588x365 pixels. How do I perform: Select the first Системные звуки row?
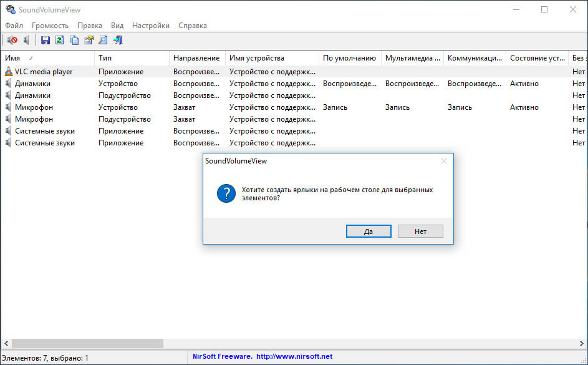point(294,131)
